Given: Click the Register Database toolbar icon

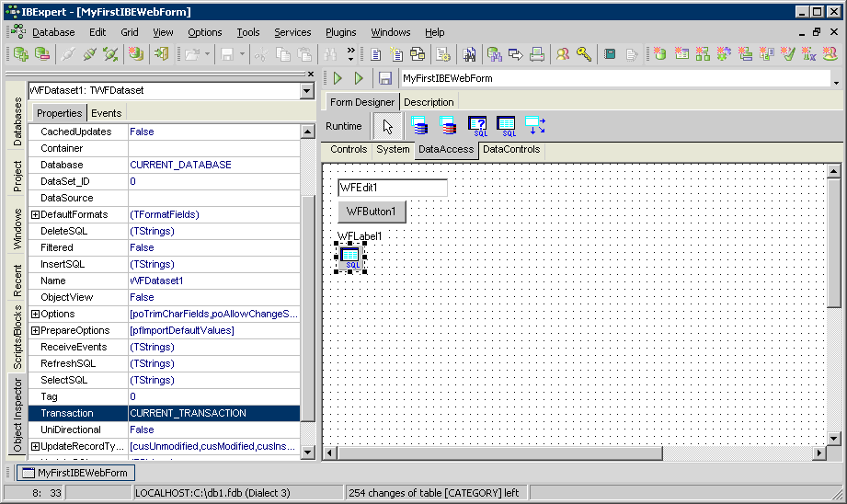Looking at the screenshot, I should [20, 54].
